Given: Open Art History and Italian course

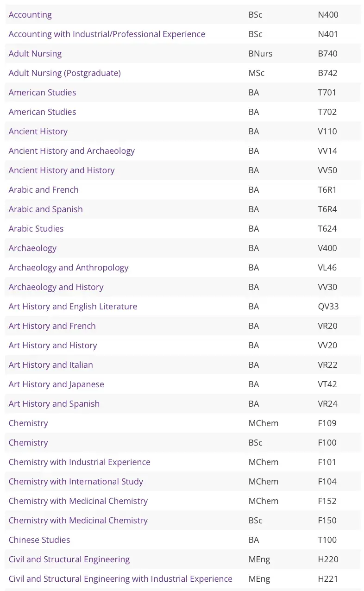Looking at the screenshot, I should click(50, 365).
